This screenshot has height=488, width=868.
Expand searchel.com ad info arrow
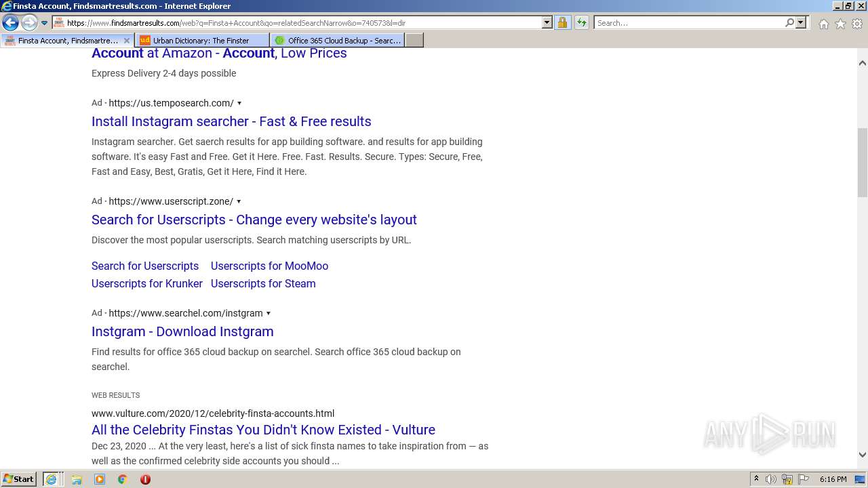coord(269,313)
